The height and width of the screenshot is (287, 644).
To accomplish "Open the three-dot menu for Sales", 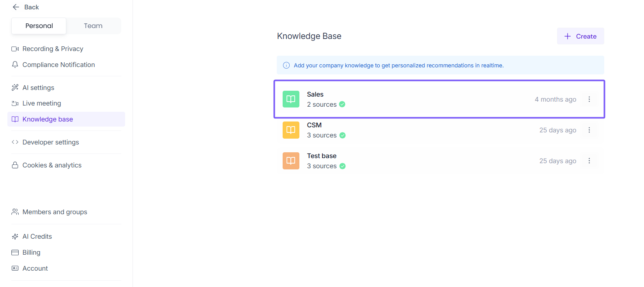I will 589,99.
